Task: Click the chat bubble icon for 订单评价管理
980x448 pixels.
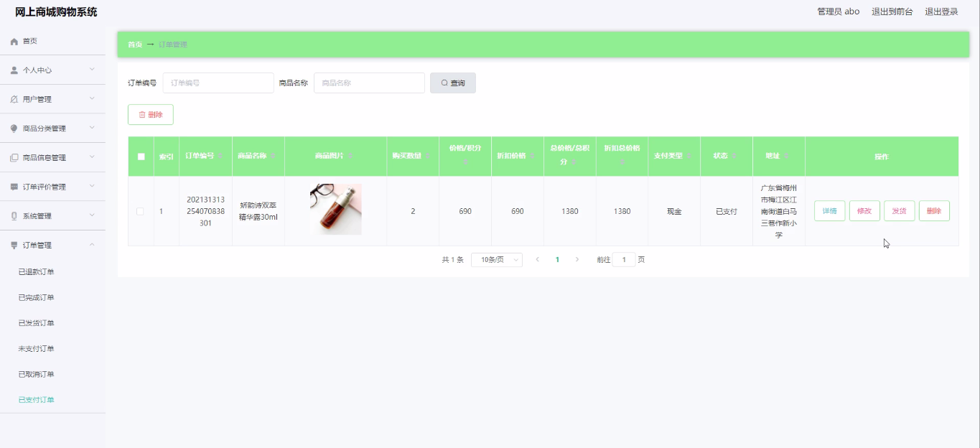Action: coord(14,187)
